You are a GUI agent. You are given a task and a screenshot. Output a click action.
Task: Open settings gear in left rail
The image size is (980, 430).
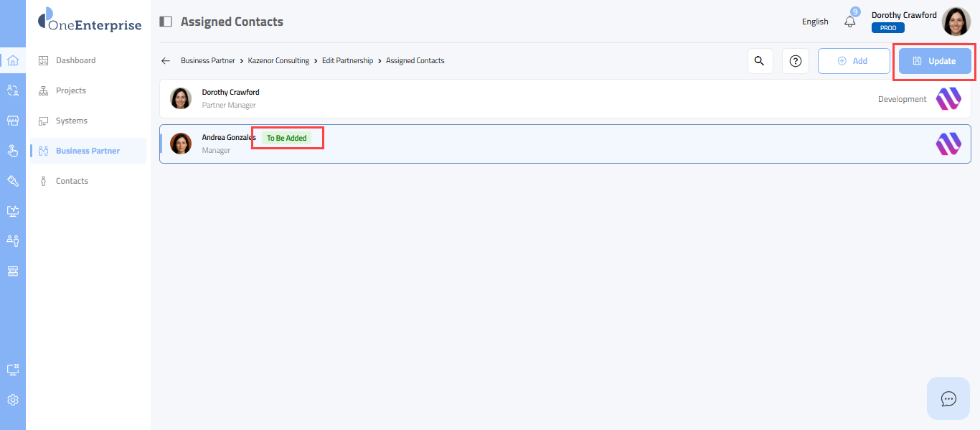(x=12, y=400)
